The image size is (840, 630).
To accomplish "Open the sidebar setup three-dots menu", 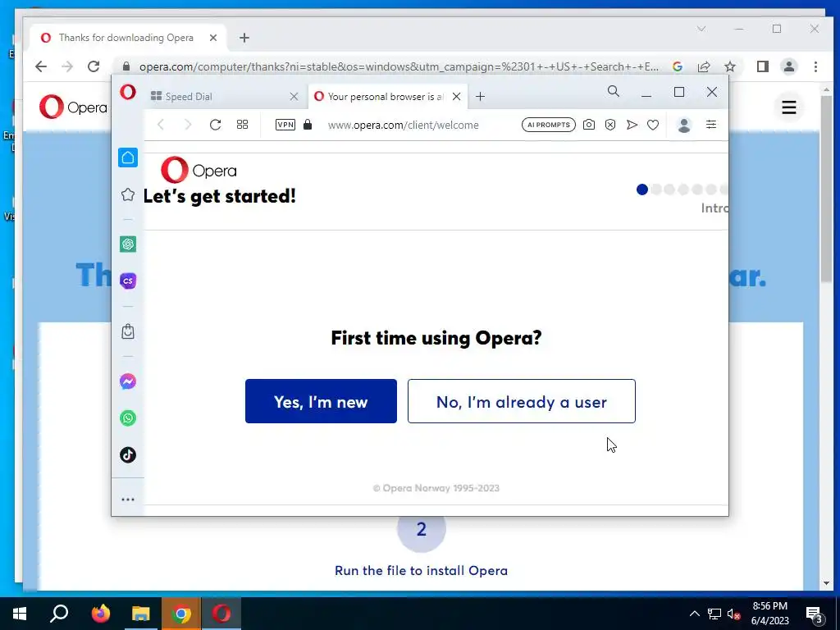I will click(x=127, y=500).
